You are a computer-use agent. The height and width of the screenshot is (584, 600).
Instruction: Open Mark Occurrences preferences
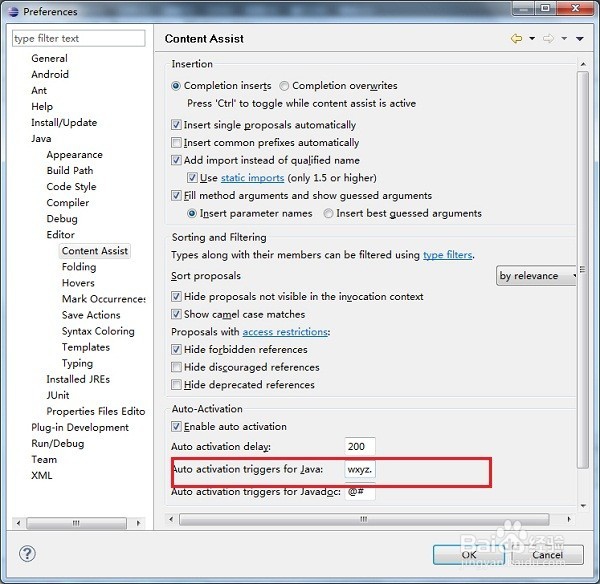(104, 299)
